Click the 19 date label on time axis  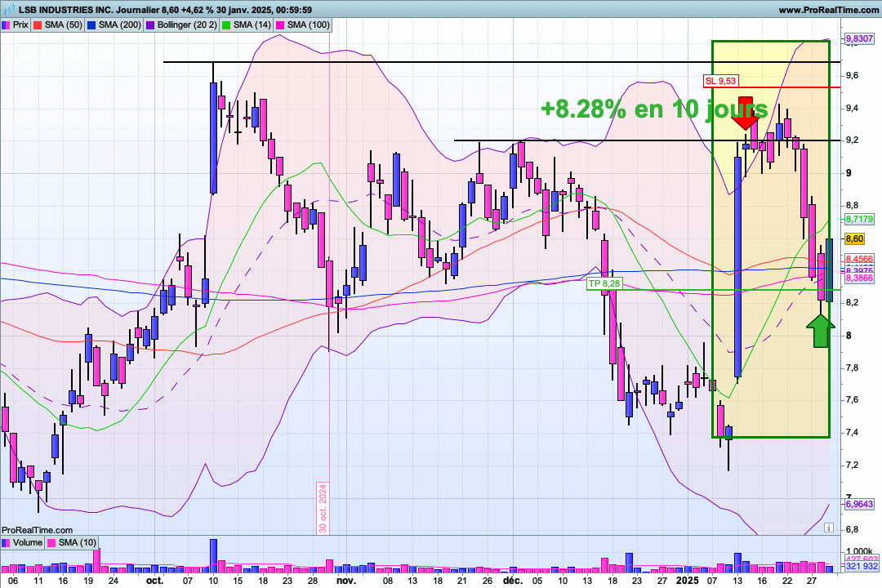pyautogui.click(x=88, y=581)
